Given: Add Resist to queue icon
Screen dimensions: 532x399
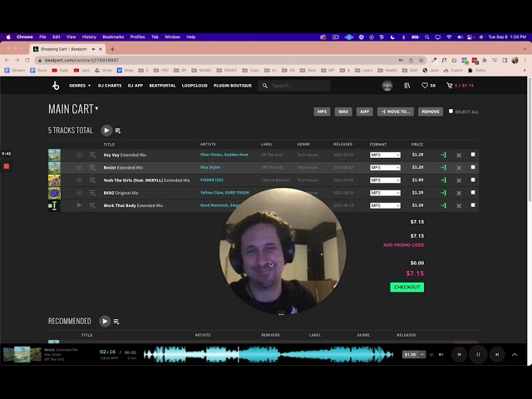Looking at the screenshot, I should [92, 168].
